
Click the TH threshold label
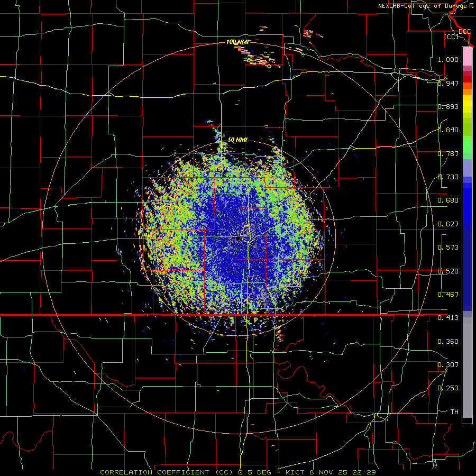pyautogui.click(x=454, y=412)
